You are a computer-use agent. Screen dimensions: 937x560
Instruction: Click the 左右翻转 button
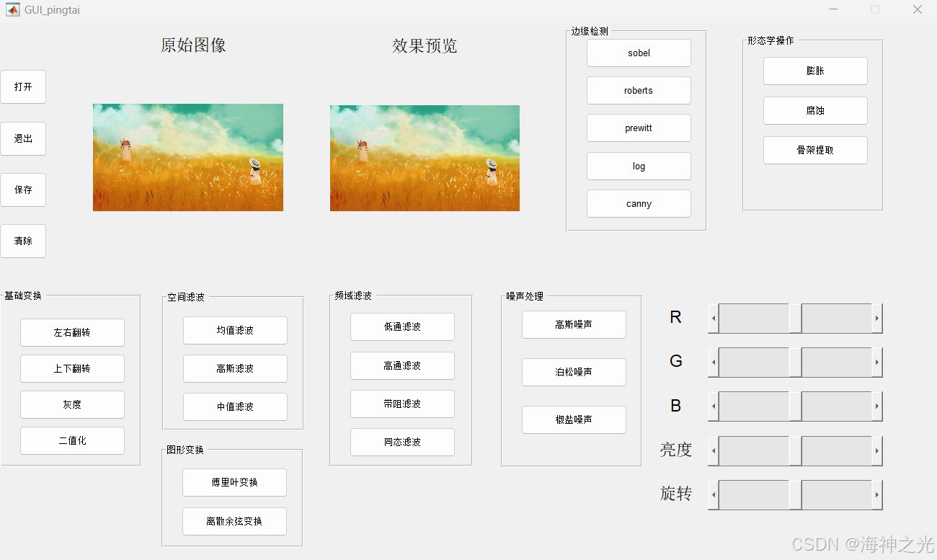point(72,332)
